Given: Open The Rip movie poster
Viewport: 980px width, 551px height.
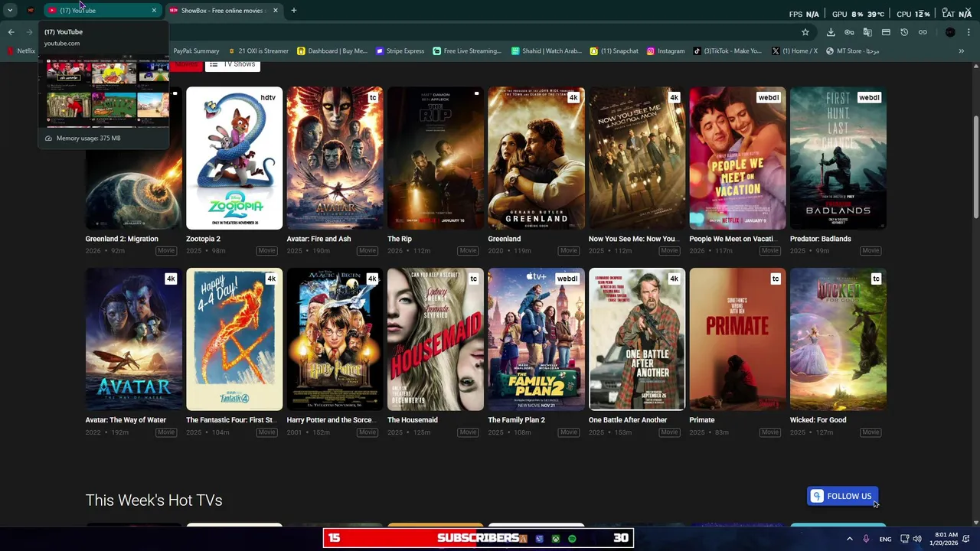Looking at the screenshot, I should pyautogui.click(x=436, y=158).
